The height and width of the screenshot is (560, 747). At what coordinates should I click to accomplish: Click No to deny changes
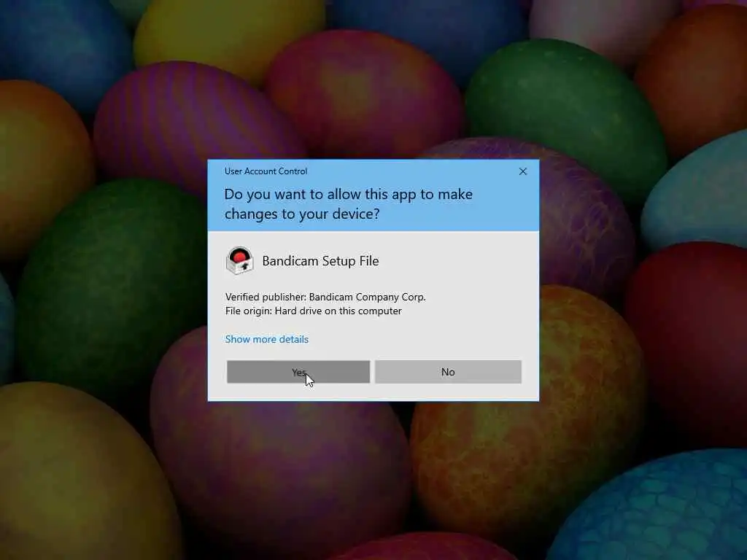click(449, 372)
